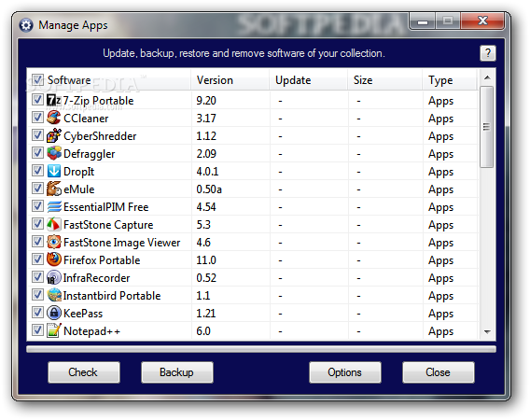Click the DropIt arrow icon
Image resolution: width=530 pixels, height=420 pixels.
tap(54, 171)
